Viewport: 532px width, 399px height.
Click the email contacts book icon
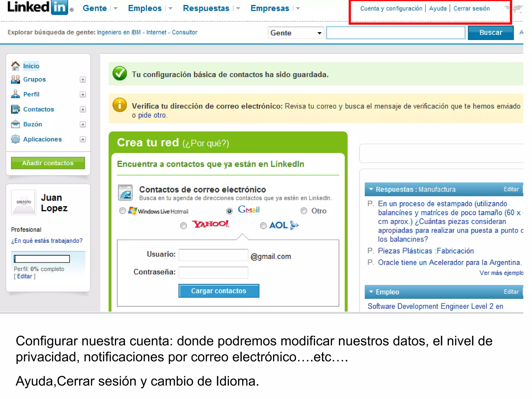click(x=125, y=192)
